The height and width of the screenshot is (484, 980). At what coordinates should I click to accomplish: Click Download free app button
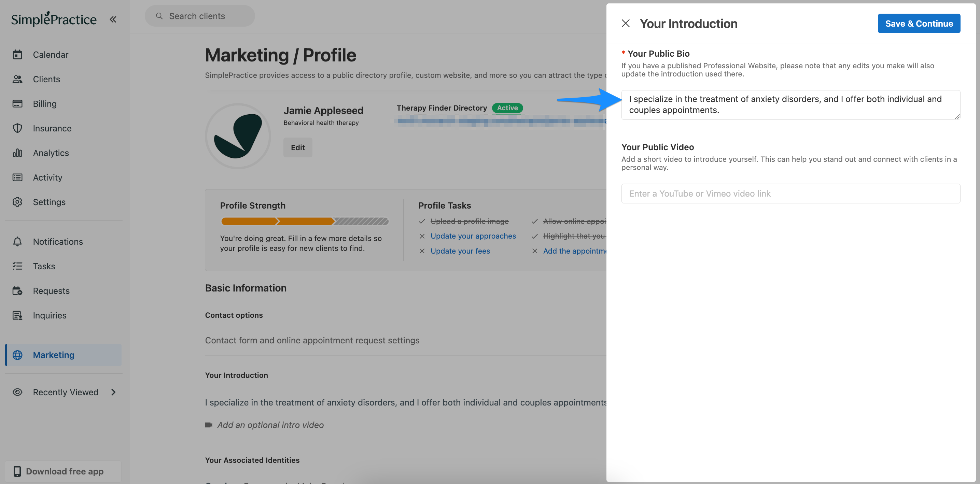click(x=63, y=471)
